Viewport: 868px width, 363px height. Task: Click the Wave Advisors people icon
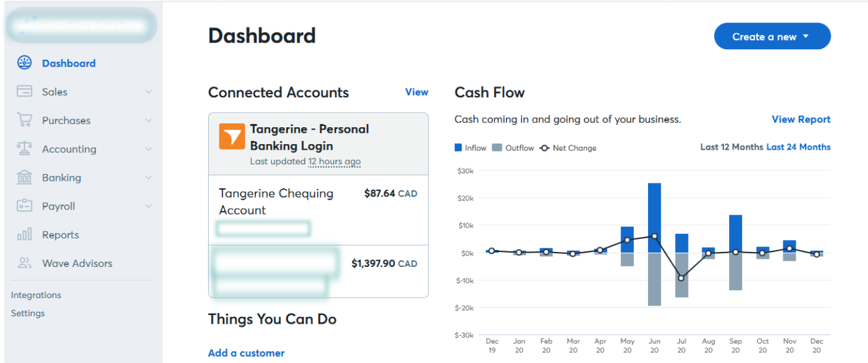coord(24,263)
